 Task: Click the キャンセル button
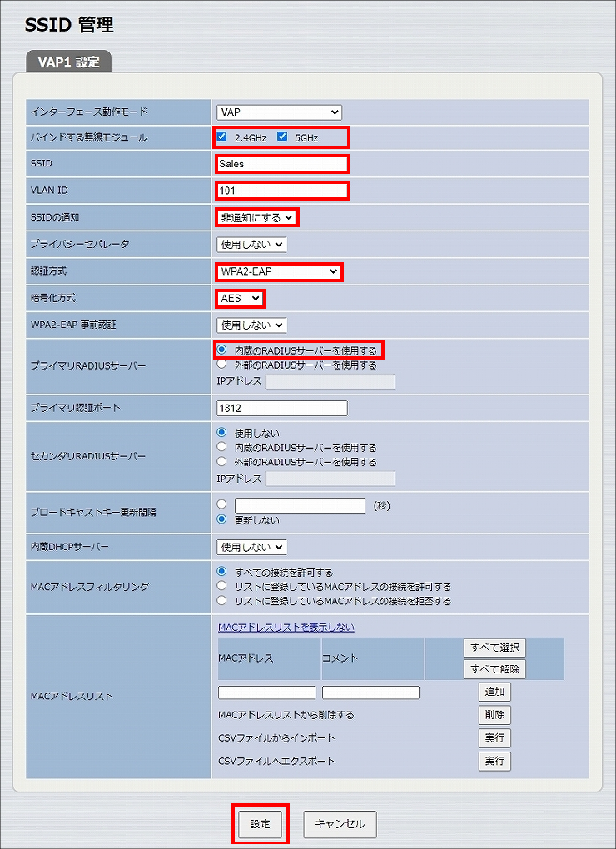tap(340, 823)
